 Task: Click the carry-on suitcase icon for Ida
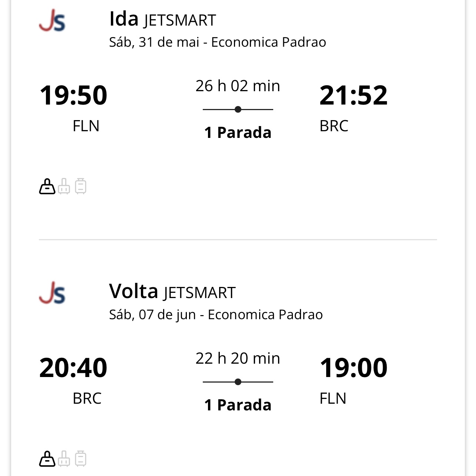[64, 186]
